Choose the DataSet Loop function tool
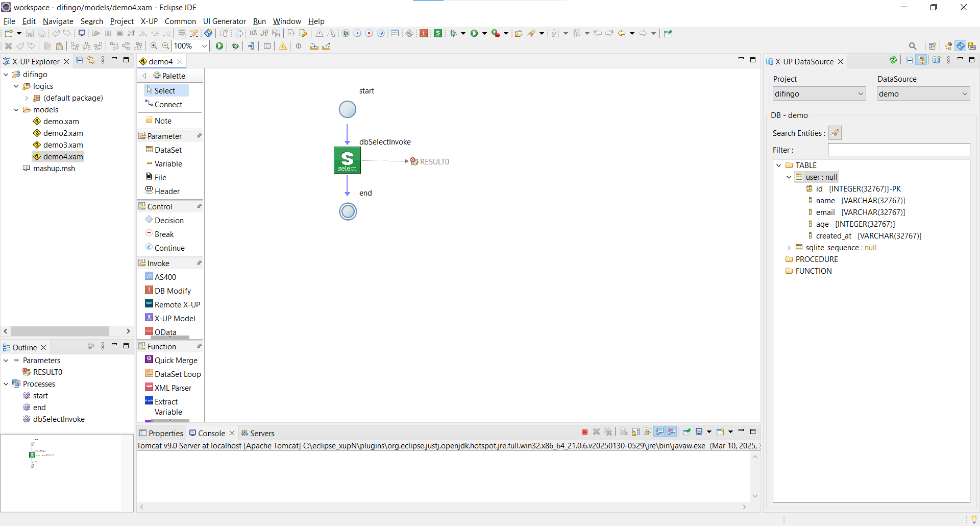This screenshot has width=980, height=526. [x=177, y=374]
